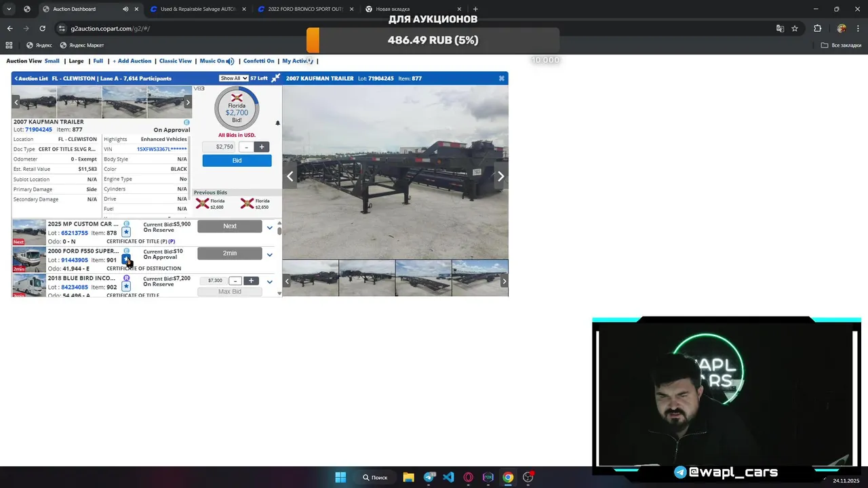Open My Activity link
This screenshot has height=488, width=868.
(x=298, y=61)
